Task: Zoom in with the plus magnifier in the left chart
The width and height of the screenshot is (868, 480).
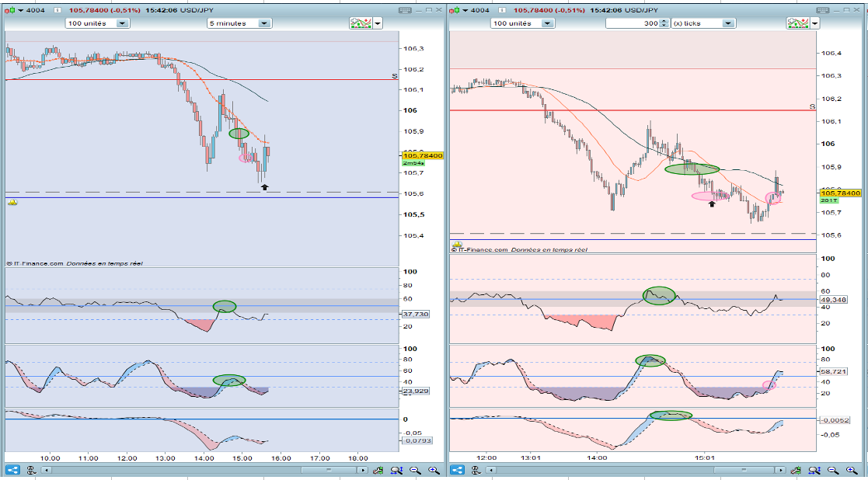Action: coord(434,470)
